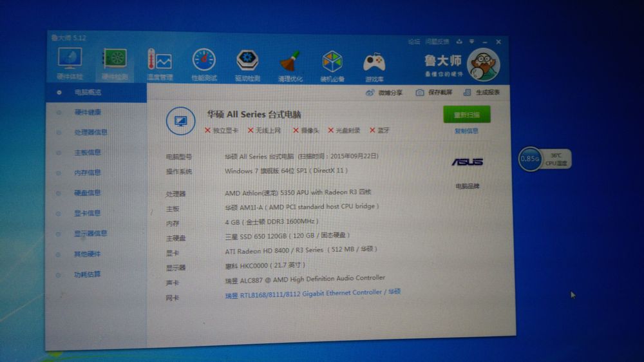Click the green 重新扫描 button

click(x=466, y=114)
